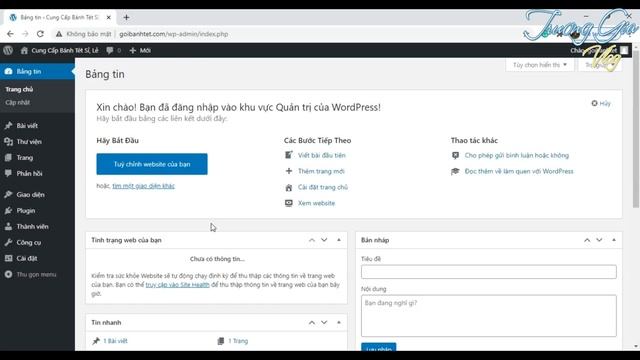Toggle the Bản nháp panel collapse arrow

(x=614, y=240)
